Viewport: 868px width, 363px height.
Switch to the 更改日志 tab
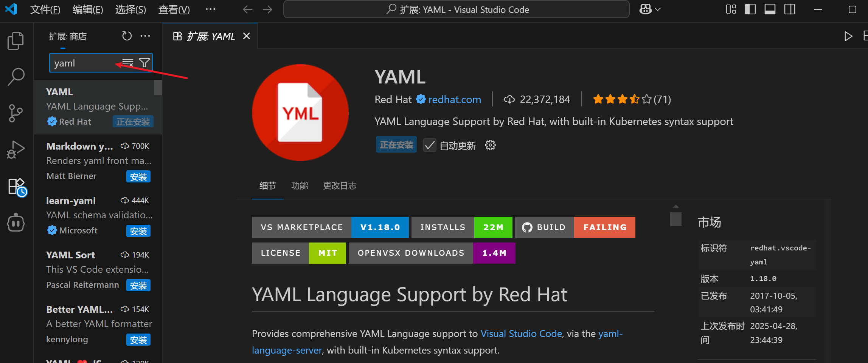click(340, 185)
